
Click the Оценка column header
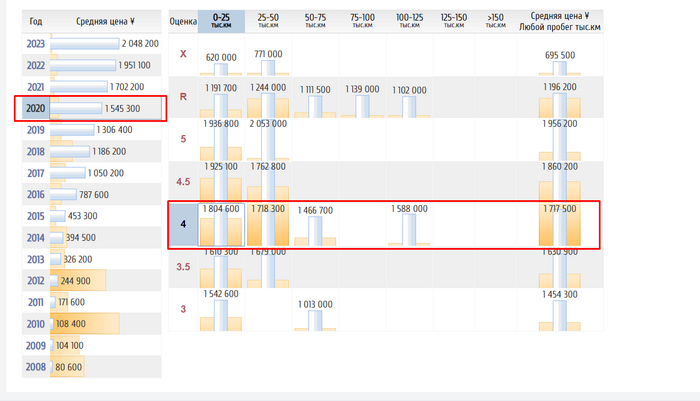pos(183,21)
